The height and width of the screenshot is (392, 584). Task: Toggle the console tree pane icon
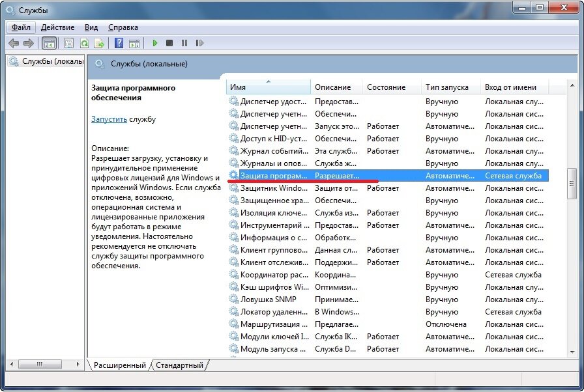49,43
